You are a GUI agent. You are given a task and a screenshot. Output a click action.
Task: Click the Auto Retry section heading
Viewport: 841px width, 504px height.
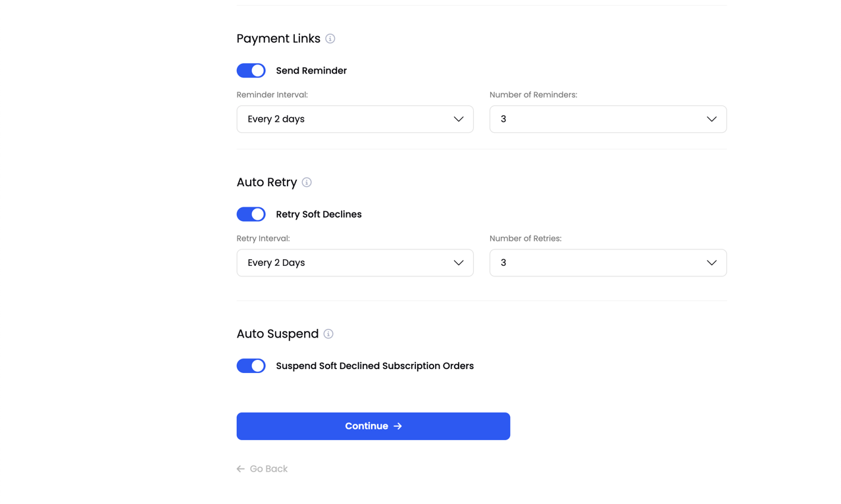click(x=267, y=182)
